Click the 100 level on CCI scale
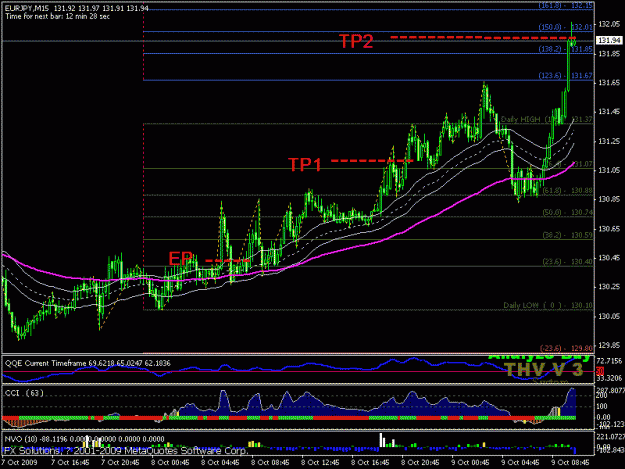Screen dimensions: 625x469 (602, 406)
